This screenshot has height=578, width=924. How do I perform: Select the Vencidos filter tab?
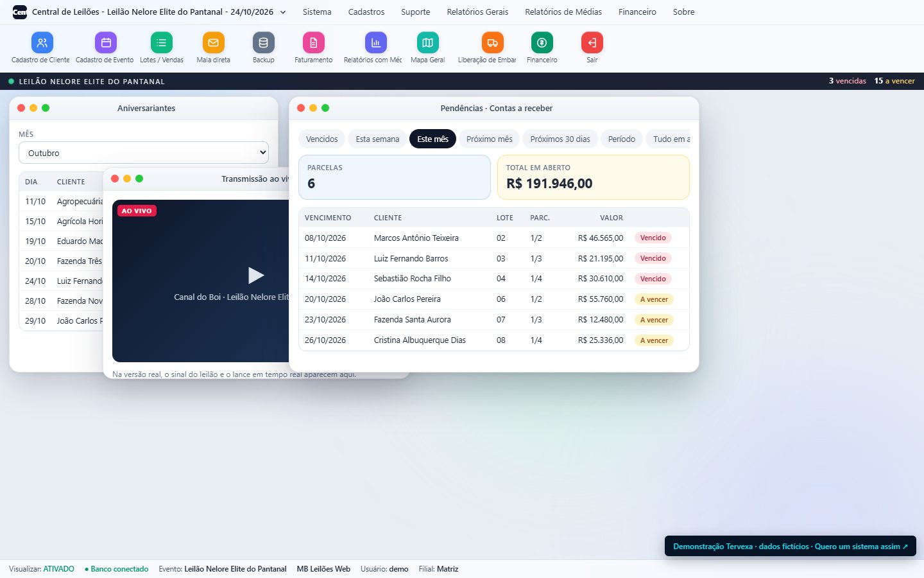pyautogui.click(x=321, y=139)
